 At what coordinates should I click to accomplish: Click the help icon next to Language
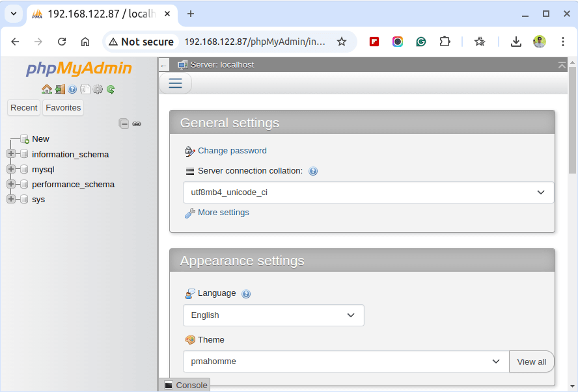pyautogui.click(x=246, y=294)
